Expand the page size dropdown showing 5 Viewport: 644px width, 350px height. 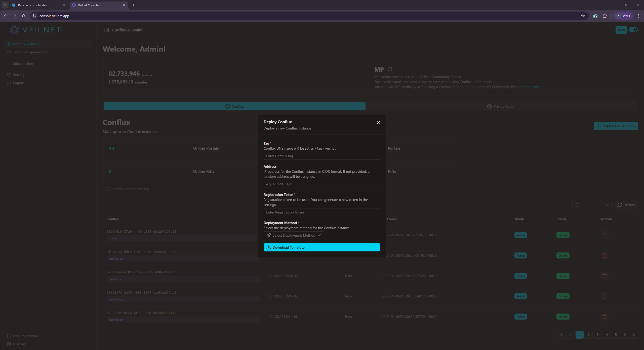[592, 205]
